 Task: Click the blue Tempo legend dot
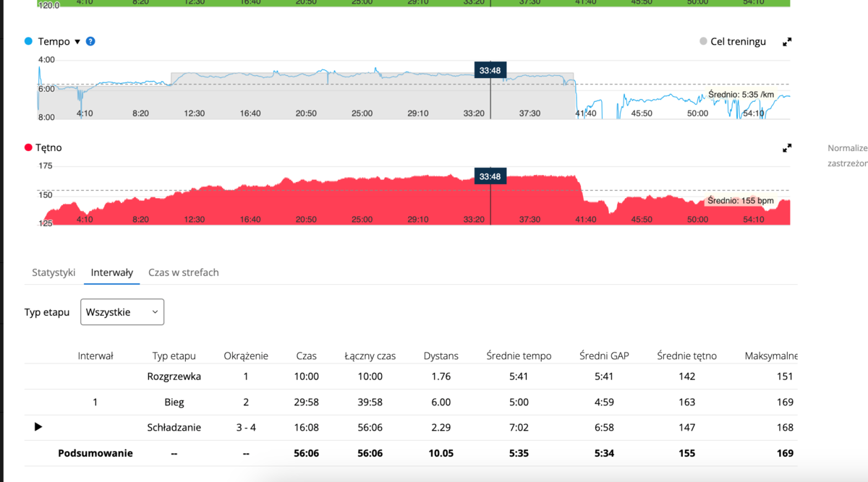pyautogui.click(x=29, y=41)
